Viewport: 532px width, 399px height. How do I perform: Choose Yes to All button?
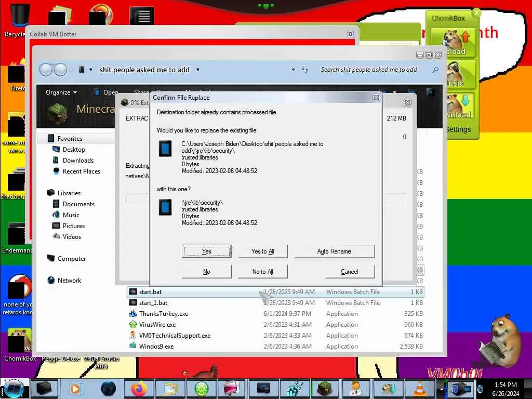262,251
